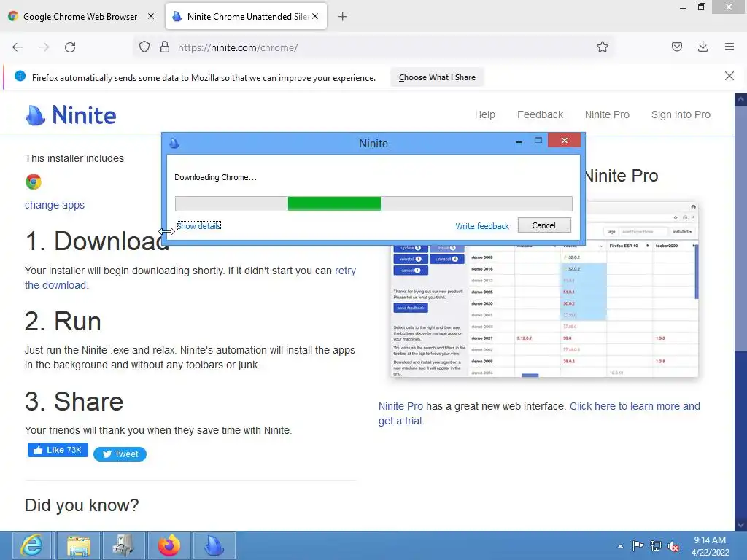Open the Save to Pocket icon
The image size is (747, 560).
pos(676,47)
